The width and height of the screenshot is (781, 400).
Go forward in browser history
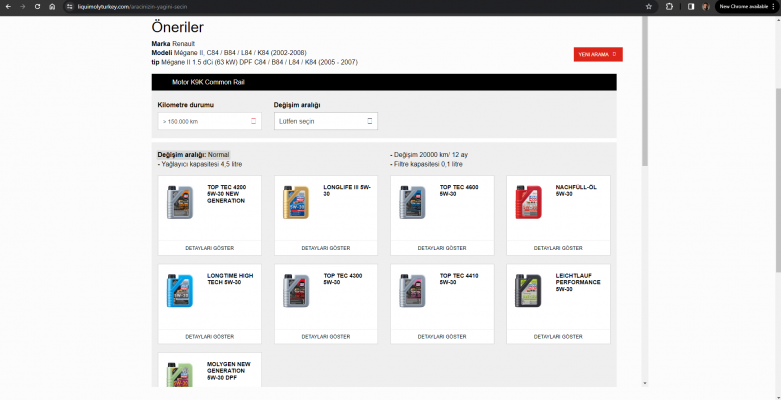(22, 7)
